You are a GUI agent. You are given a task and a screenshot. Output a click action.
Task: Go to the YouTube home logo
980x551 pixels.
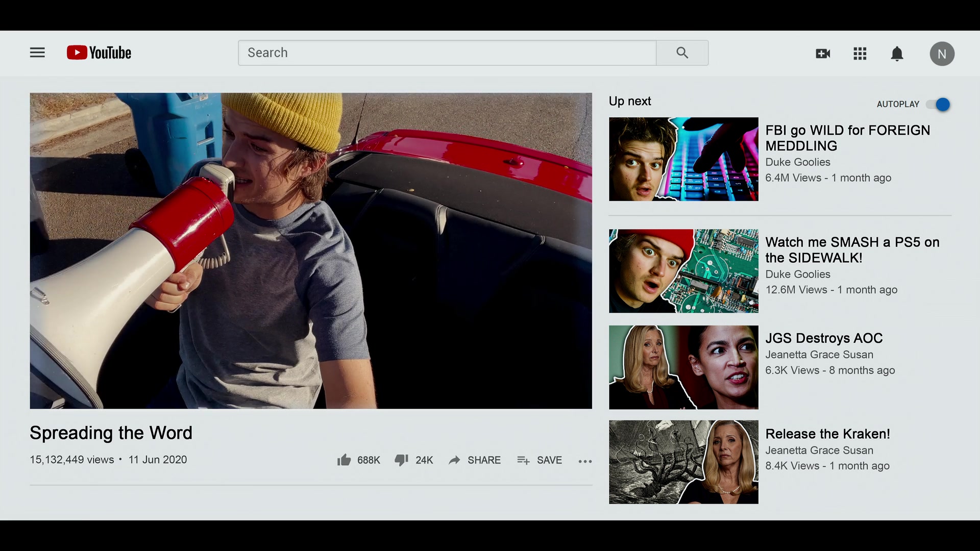99,53
